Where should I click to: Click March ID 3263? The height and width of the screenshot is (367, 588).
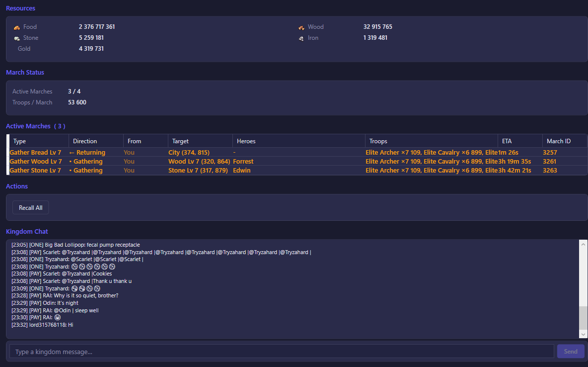pyautogui.click(x=550, y=171)
